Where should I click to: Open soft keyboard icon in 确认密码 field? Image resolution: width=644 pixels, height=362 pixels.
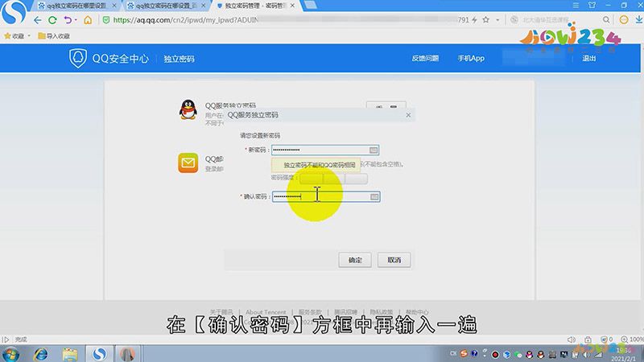tap(374, 196)
